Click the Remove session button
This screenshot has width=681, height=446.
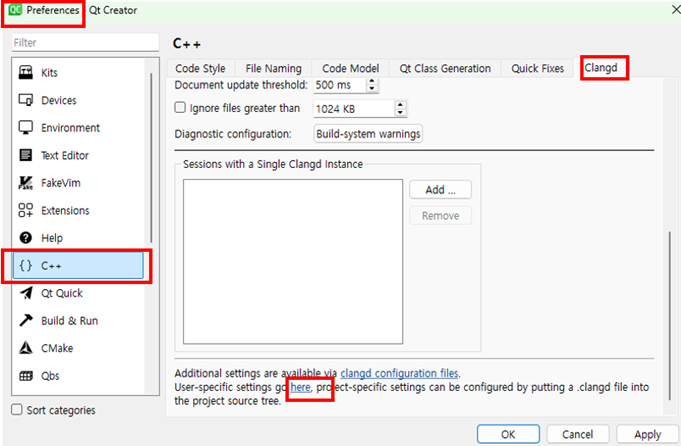440,216
